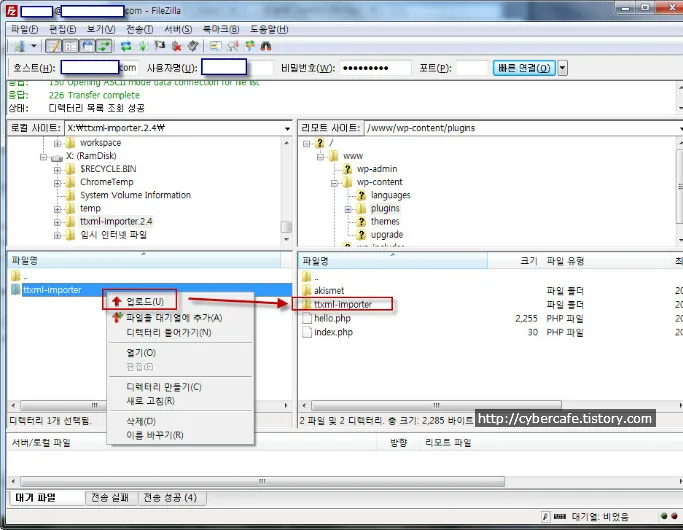Expand the $RECYCLE.BIN folder node
This screenshot has height=530, width=683.
pos(57,170)
